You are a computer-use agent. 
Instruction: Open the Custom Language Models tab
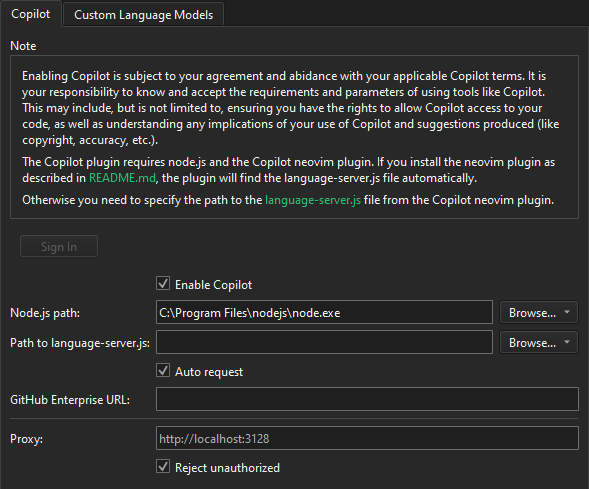pos(143,15)
